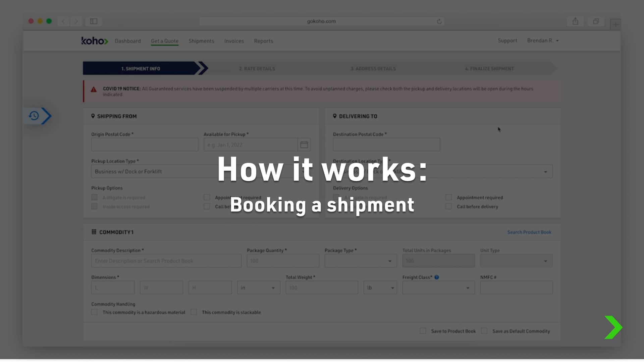Image resolution: width=644 pixels, height=362 pixels.
Task: Check Save as Default Commodity
Action: 484,331
